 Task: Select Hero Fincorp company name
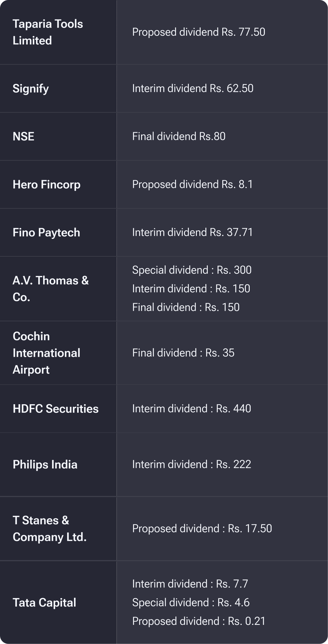point(47,184)
